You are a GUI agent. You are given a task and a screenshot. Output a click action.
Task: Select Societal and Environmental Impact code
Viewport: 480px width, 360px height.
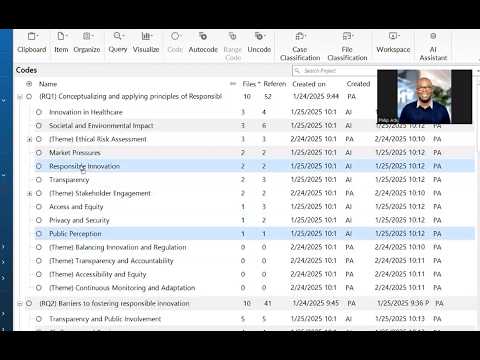pos(101,126)
